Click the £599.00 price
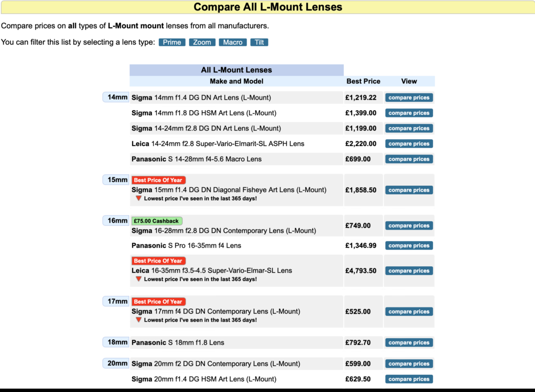The width and height of the screenshot is (535, 392). (x=358, y=364)
